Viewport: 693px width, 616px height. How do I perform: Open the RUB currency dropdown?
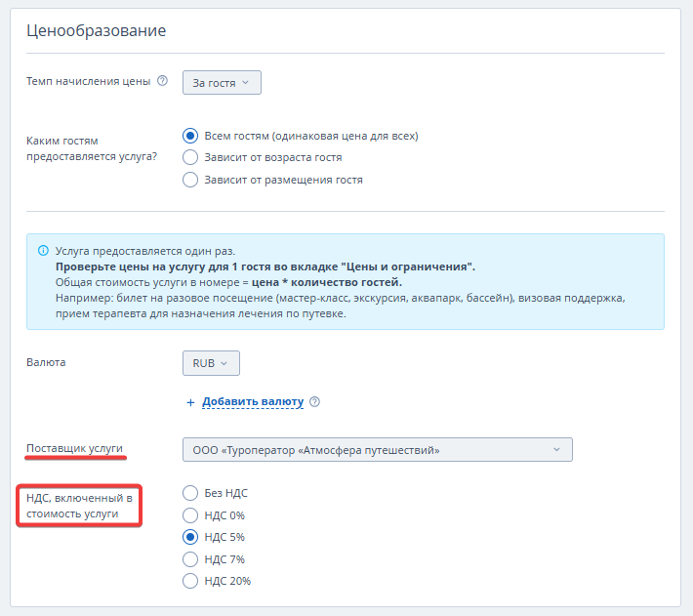click(x=211, y=363)
